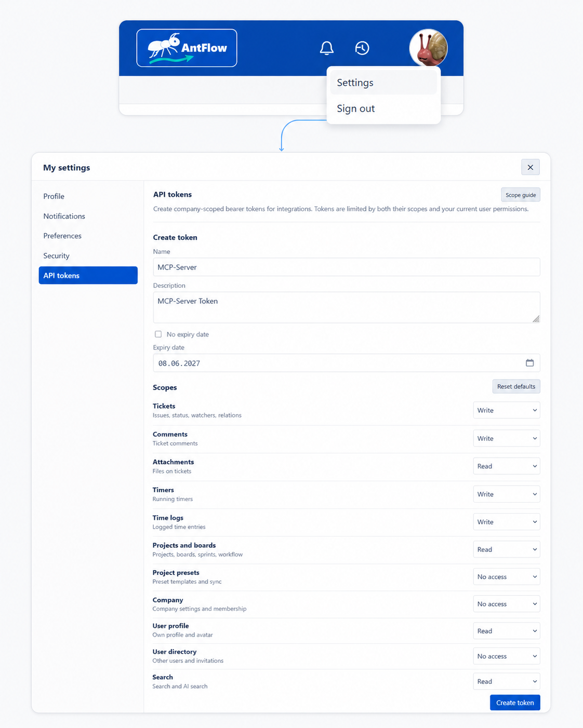This screenshot has width=583, height=728.
Task: Click the 'Scopes' heading
Action: [165, 387]
